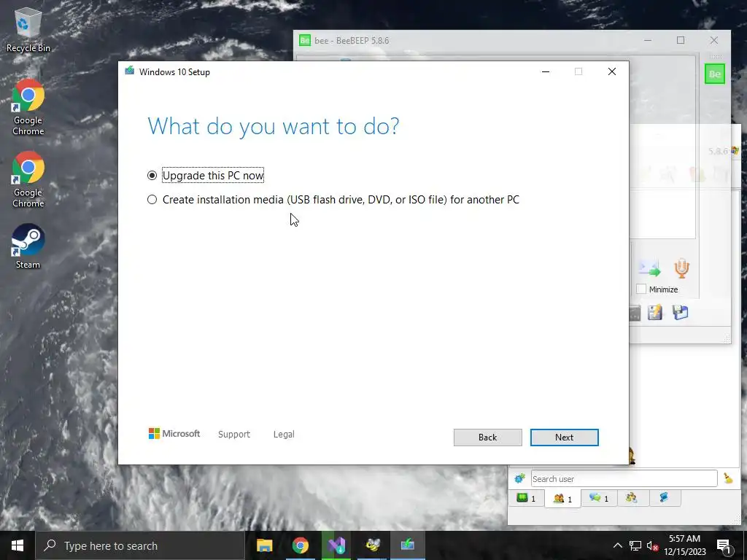Select the upper Google Chrome desktop shortcut

click(x=28, y=108)
